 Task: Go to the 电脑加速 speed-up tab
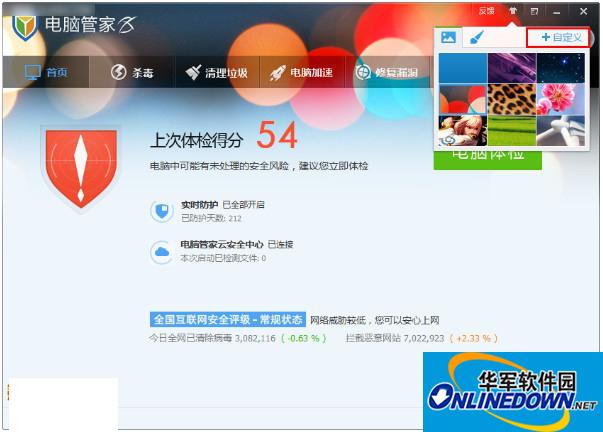pos(301,72)
